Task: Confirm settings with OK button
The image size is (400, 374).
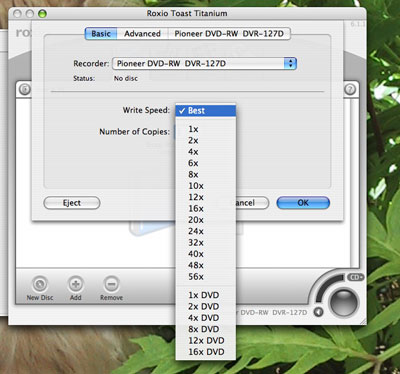Action: (x=303, y=203)
